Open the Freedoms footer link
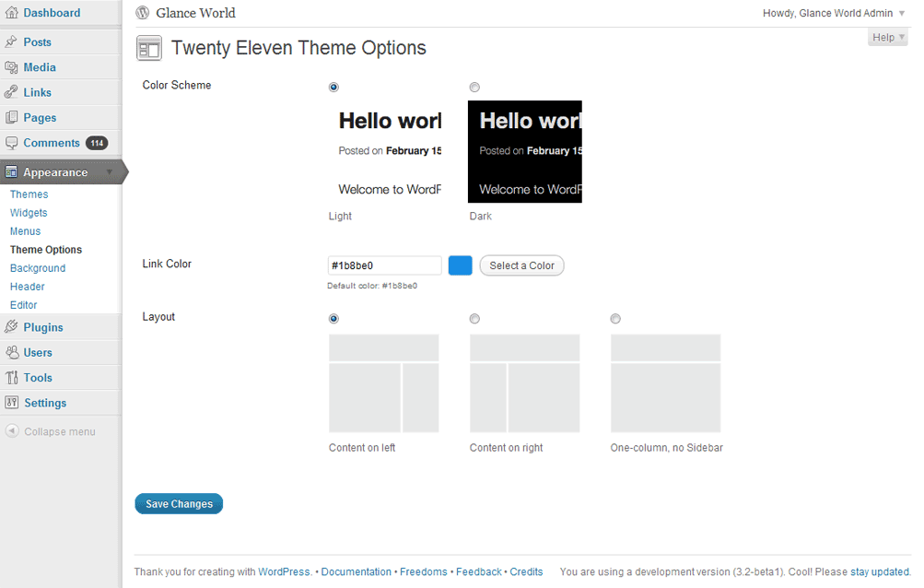Screen dimensions: 924x588 (423, 571)
